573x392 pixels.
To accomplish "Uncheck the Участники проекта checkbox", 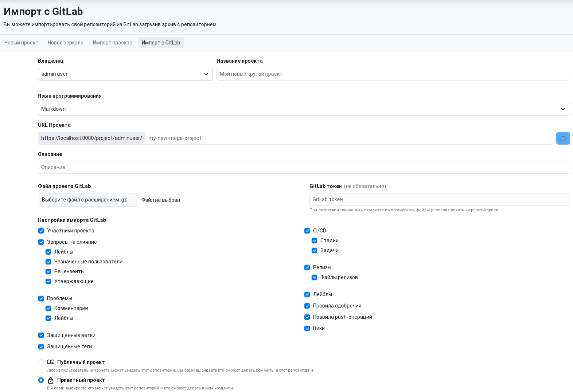I will pos(41,231).
